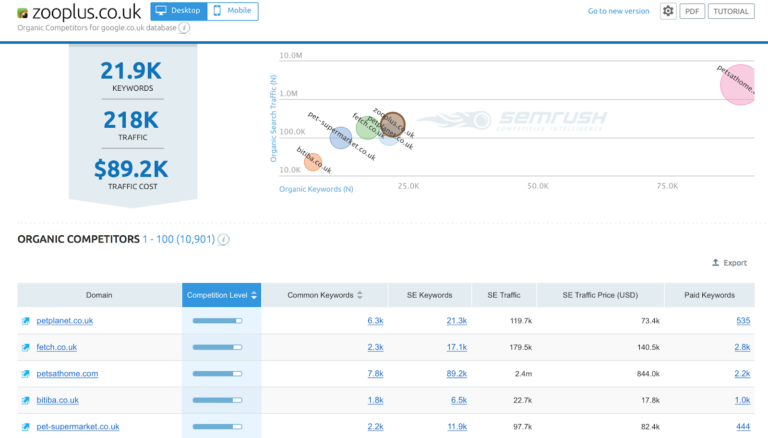Open the TUTORIAL button

731,11
